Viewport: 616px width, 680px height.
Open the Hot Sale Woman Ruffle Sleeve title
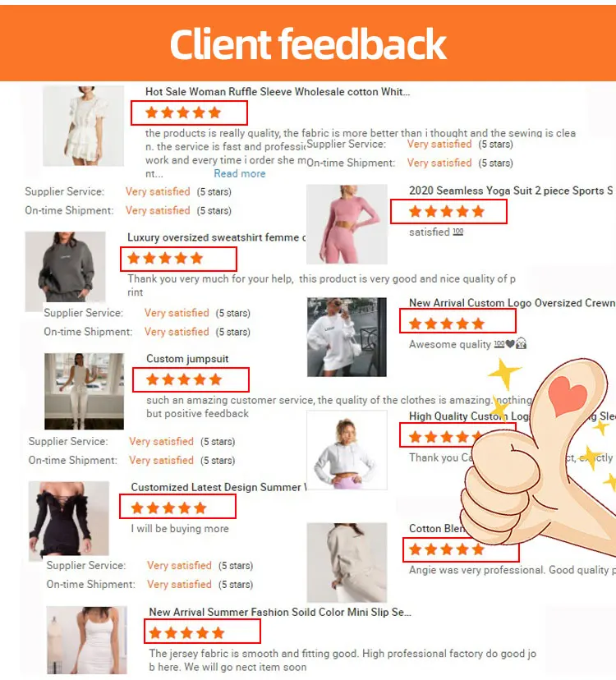click(x=278, y=91)
